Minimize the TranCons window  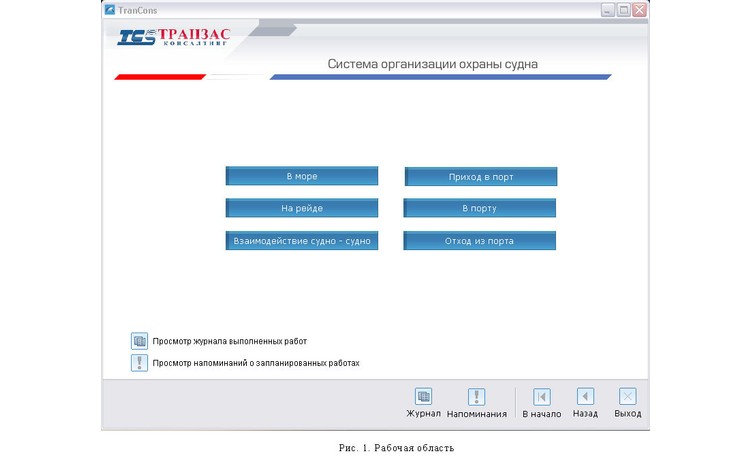click(607, 9)
